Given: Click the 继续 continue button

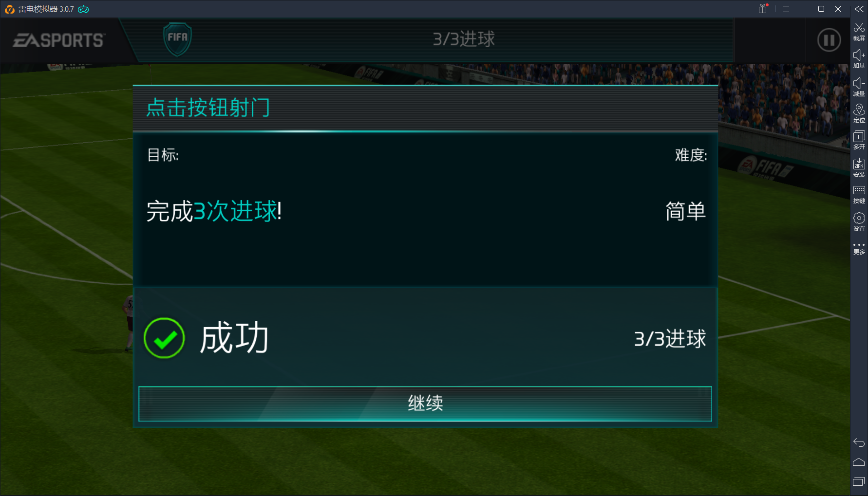Looking at the screenshot, I should pyautogui.click(x=425, y=404).
